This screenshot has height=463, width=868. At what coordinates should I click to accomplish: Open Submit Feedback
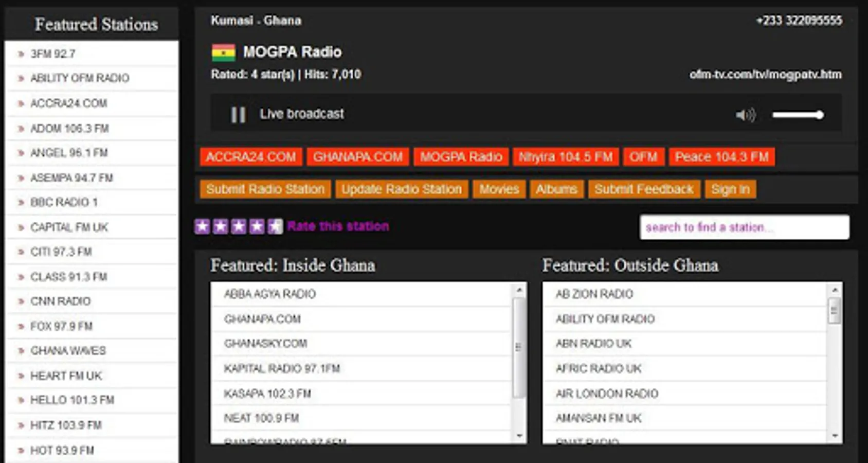coord(644,189)
